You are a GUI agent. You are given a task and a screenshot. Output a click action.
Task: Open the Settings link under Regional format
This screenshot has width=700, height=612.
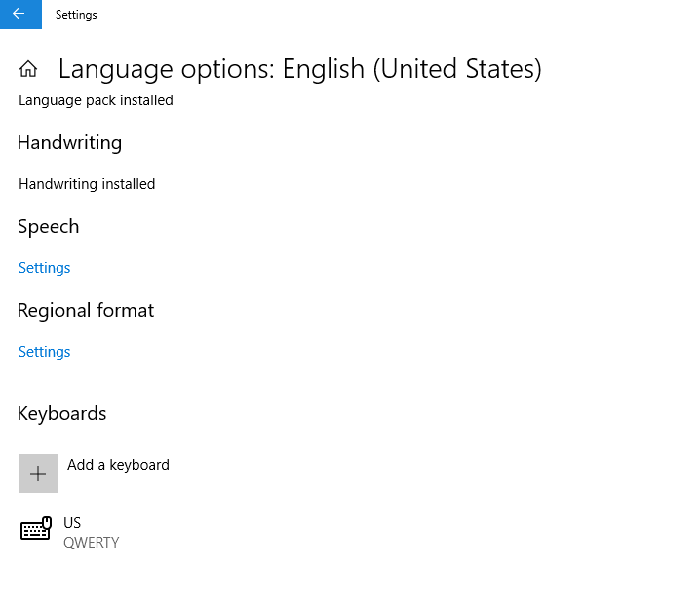(45, 352)
